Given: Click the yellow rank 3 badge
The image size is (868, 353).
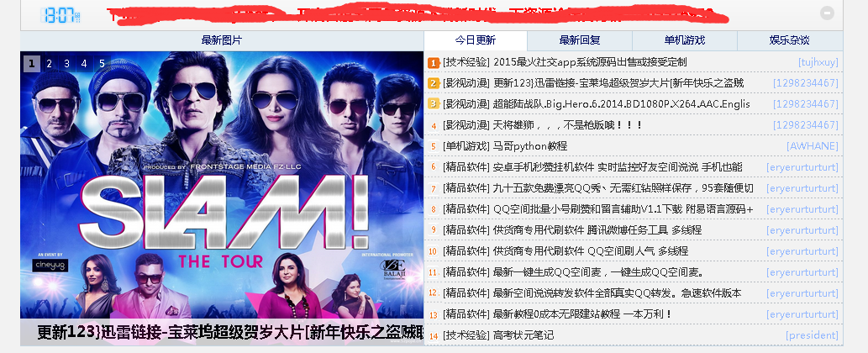Looking at the screenshot, I should (434, 104).
